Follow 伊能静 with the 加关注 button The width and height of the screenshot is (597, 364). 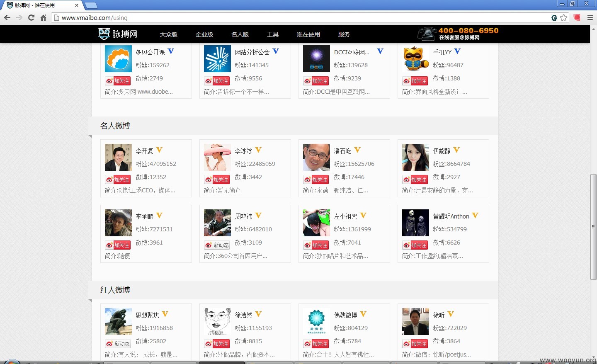415,180
